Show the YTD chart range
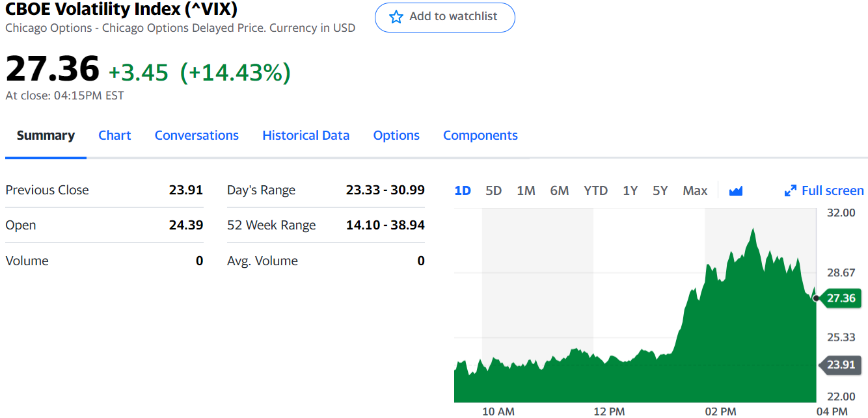The width and height of the screenshot is (868, 418). pyautogui.click(x=595, y=190)
